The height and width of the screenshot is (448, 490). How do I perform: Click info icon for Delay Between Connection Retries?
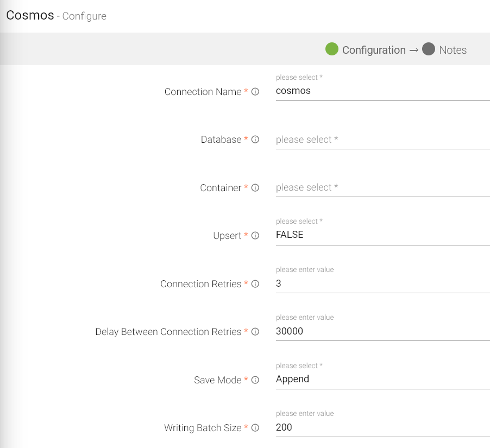coord(255,332)
